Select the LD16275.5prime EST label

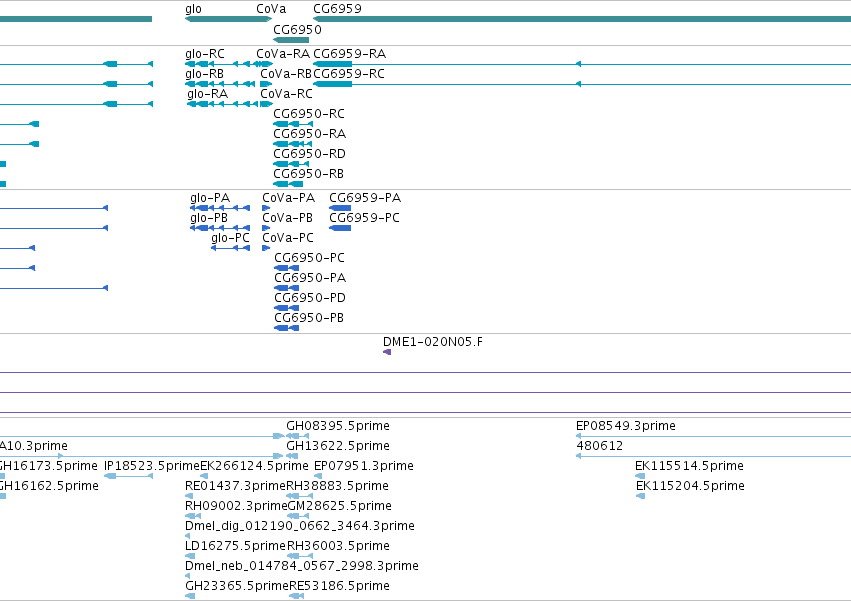[235, 547]
